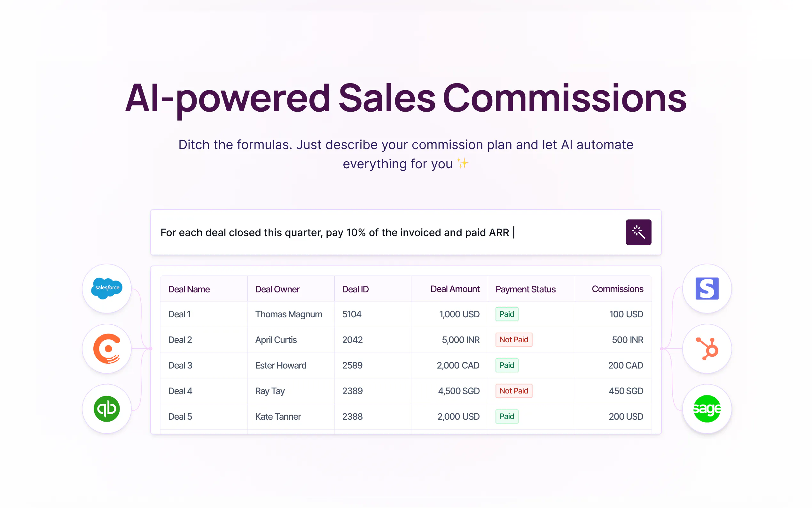Focus the commission plan prompt input
The image size is (812, 508).
(x=386, y=233)
